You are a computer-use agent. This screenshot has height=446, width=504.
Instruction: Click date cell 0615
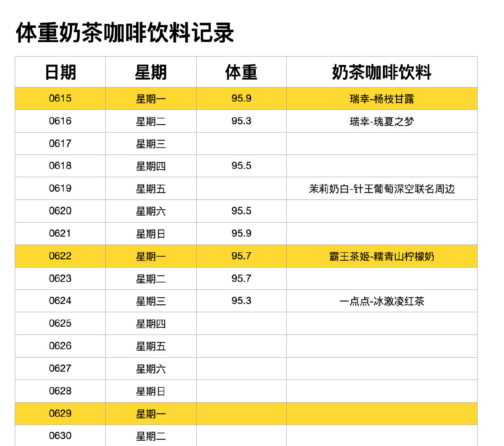point(60,99)
